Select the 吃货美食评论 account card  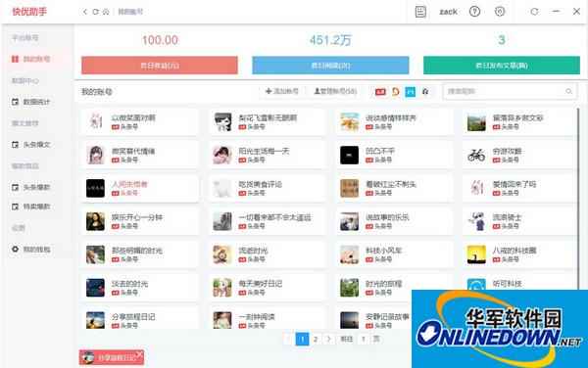(x=267, y=188)
